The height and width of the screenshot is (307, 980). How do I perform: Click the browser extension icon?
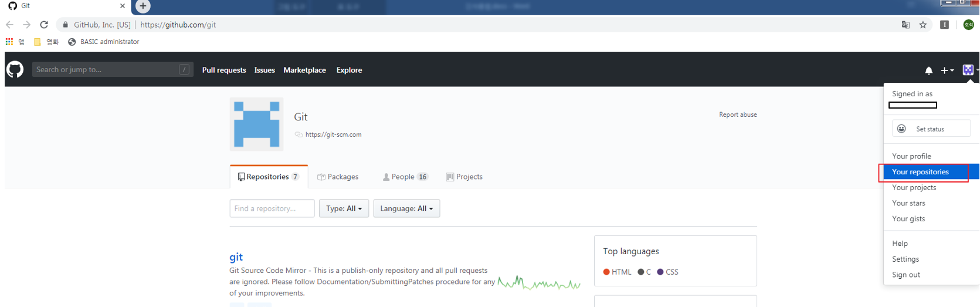pos(944,25)
